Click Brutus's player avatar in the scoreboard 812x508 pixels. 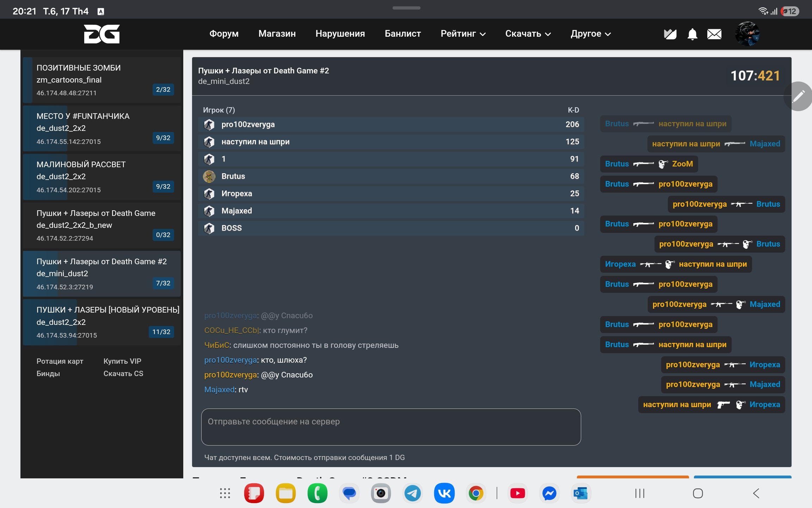[209, 176]
